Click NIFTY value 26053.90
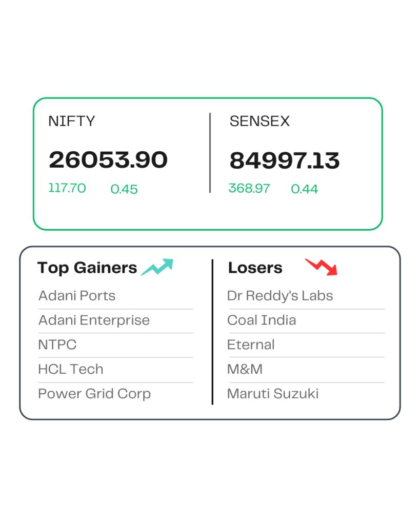The image size is (420, 525). (108, 160)
